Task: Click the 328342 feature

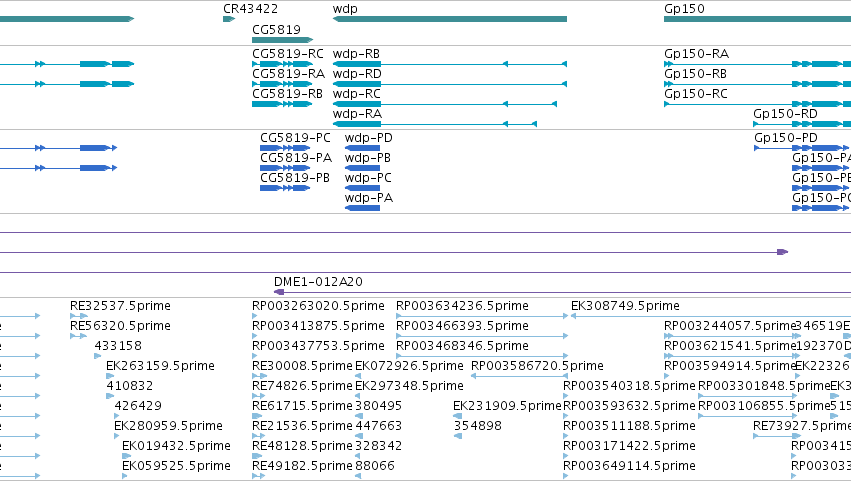Action: pos(359,456)
